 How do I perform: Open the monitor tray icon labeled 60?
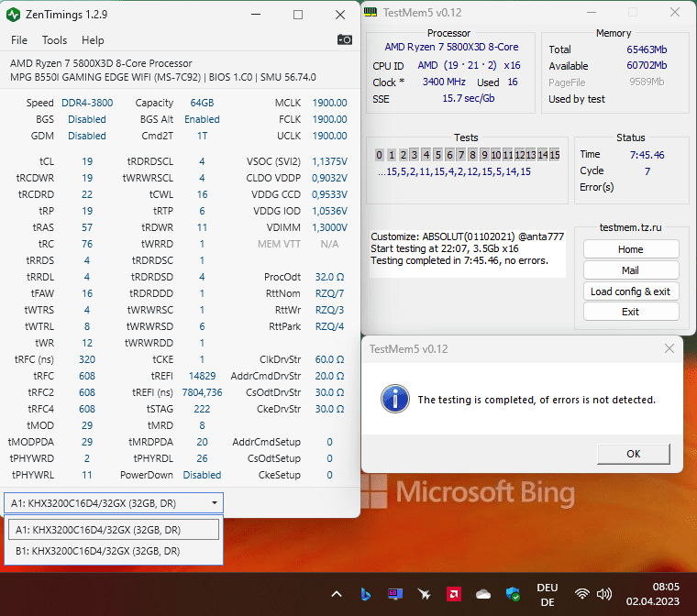394,594
